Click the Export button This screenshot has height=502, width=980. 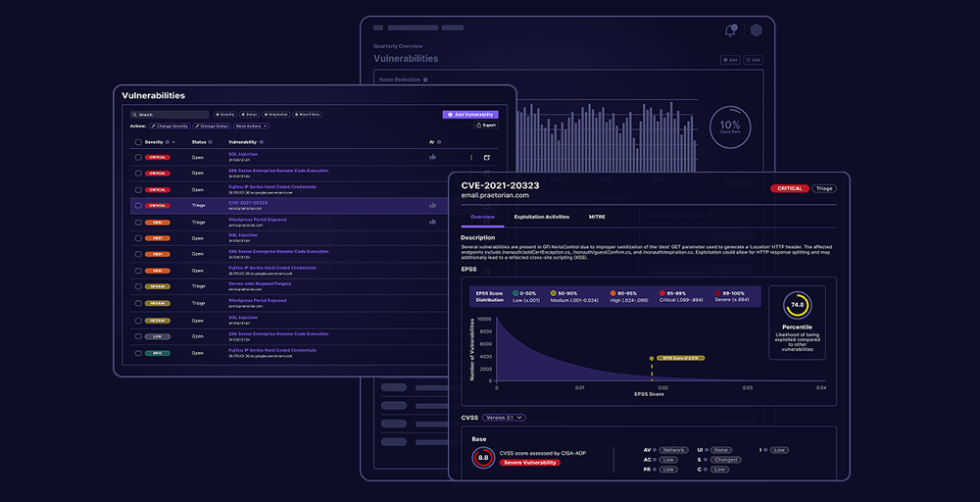(486, 125)
